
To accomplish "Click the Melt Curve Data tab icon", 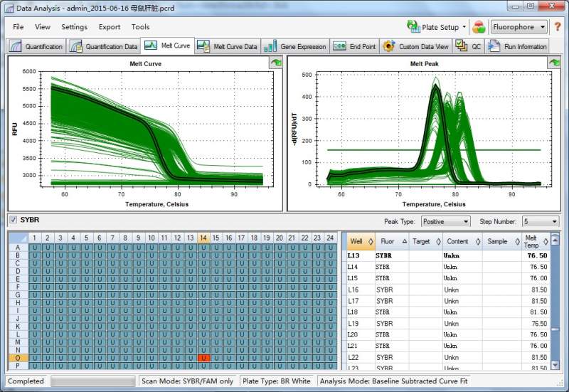I will 203,46.
